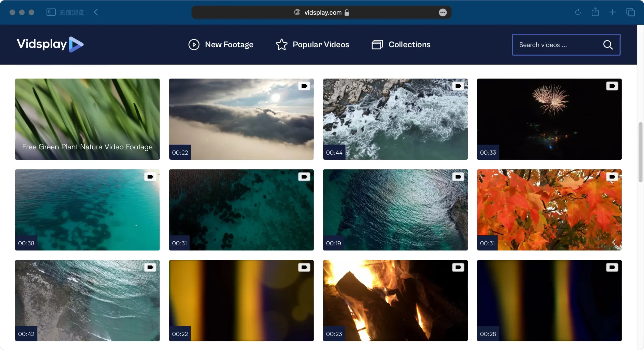Click the website globe icon in address bar

coord(297,12)
